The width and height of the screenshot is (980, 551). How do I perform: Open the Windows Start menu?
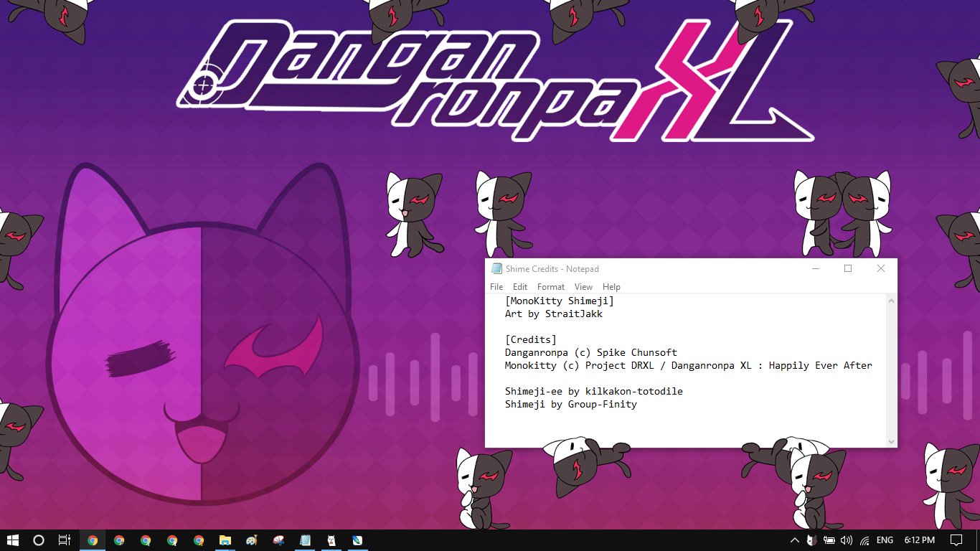point(12,540)
